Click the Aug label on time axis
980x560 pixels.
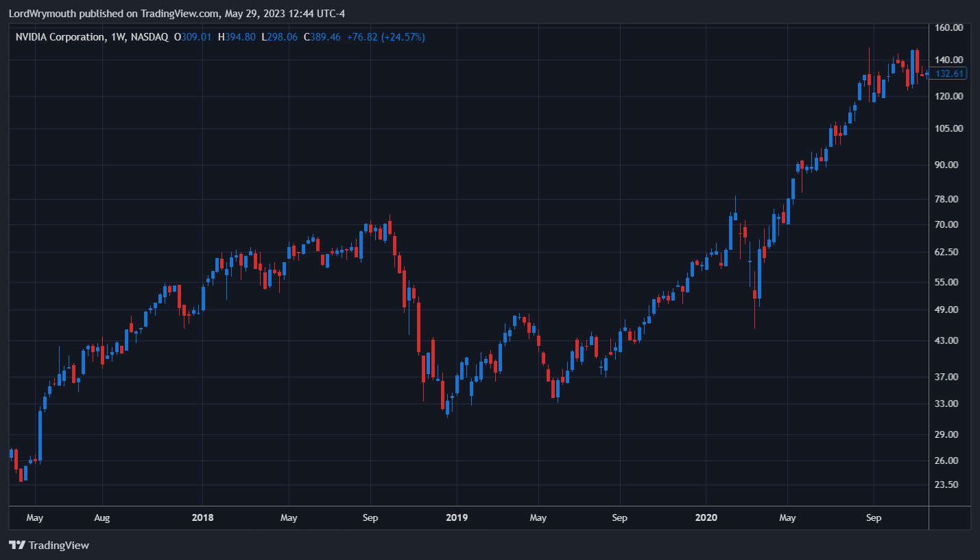[x=101, y=517]
